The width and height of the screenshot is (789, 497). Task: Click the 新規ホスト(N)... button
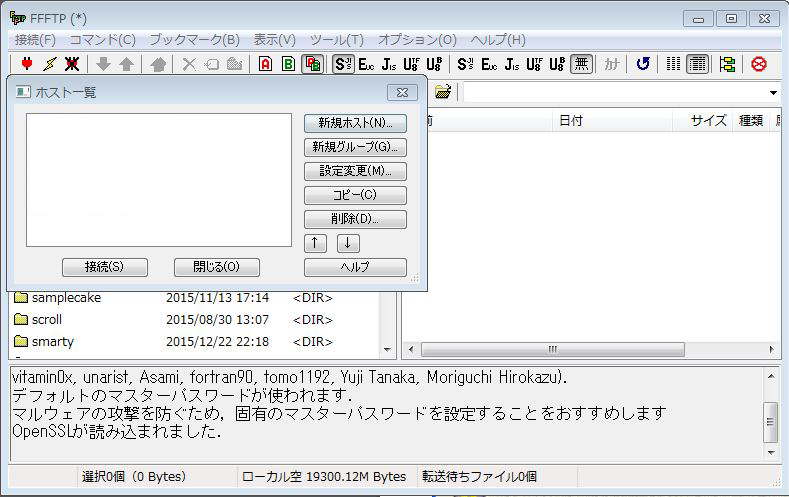355,123
